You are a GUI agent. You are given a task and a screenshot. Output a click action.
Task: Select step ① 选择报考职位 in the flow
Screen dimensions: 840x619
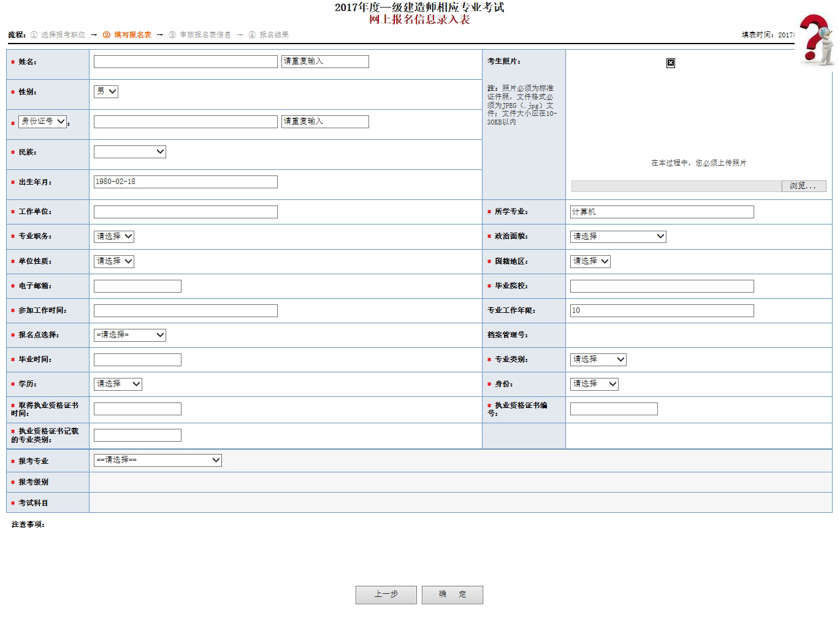tap(58, 34)
